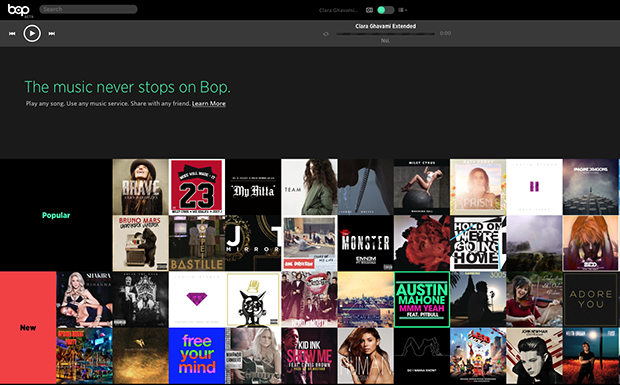Open the Zedd orange-haired album cover
Screen dimensions: 620x385
point(590,243)
